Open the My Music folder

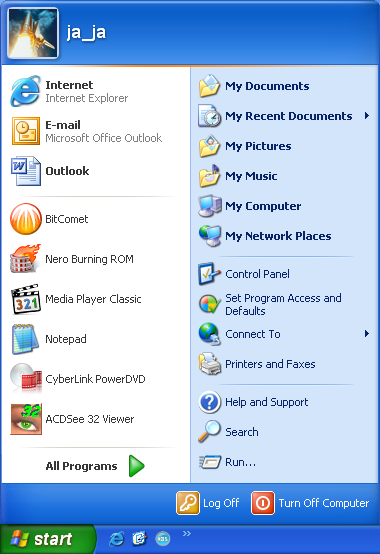click(x=284, y=176)
